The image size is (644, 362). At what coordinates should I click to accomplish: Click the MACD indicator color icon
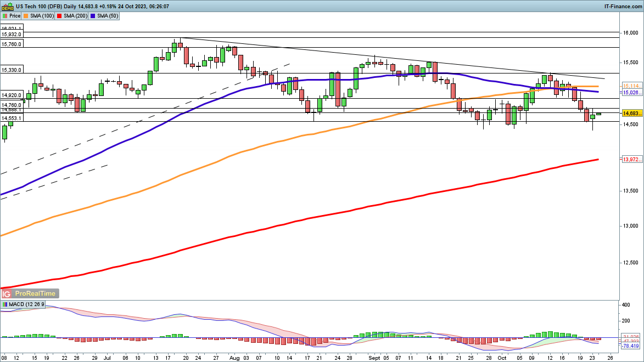tap(5, 304)
